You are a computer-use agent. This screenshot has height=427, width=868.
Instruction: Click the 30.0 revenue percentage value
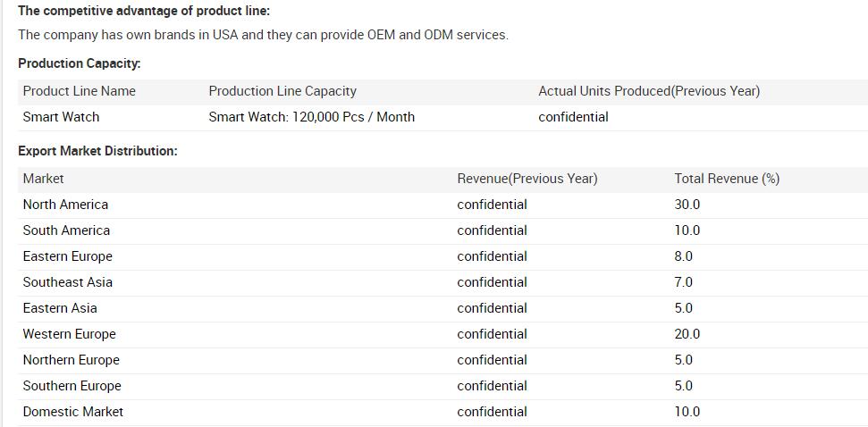[687, 205]
